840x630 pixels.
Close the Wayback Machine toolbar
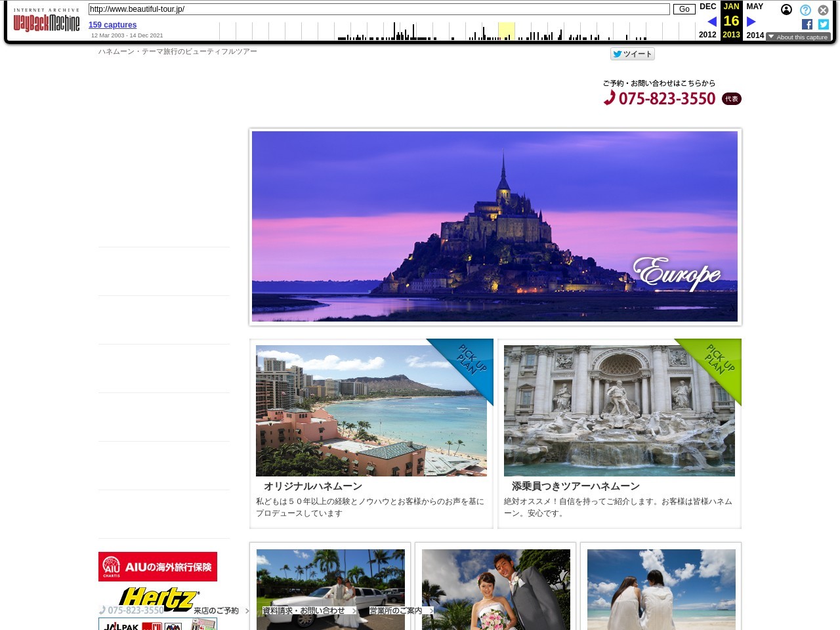pyautogui.click(x=823, y=10)
